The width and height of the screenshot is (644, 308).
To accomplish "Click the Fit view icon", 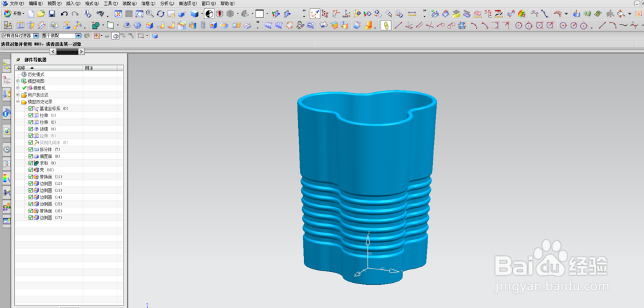I will (118, 14).
